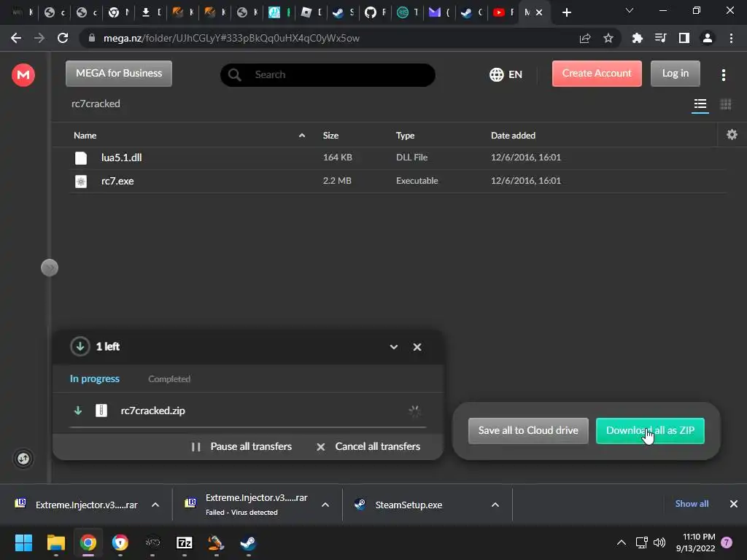The height and width of the screenshot is (560, 747).
Task: Show hidden system tray icons
Action: [622, 542]
